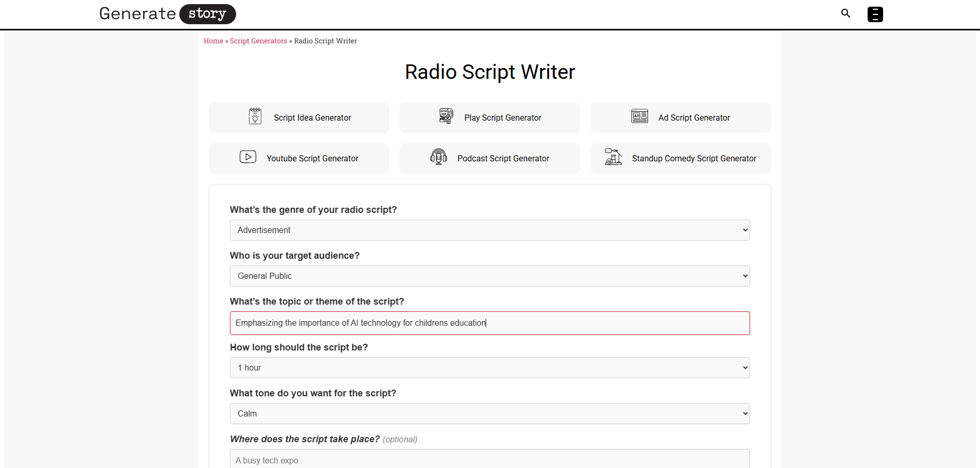Click the Home breadcrumb link
Screen dimensions: 980x468
pos(213,41)
